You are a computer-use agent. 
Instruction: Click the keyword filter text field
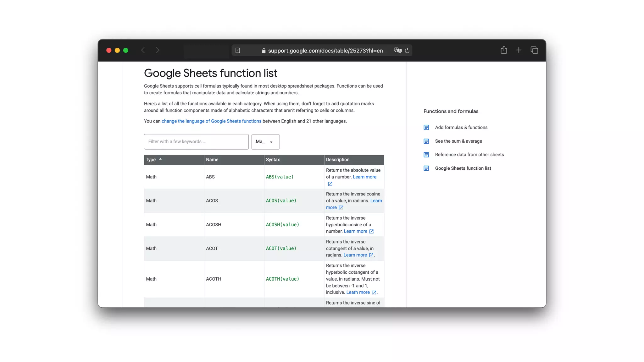[x=196, y=142]
